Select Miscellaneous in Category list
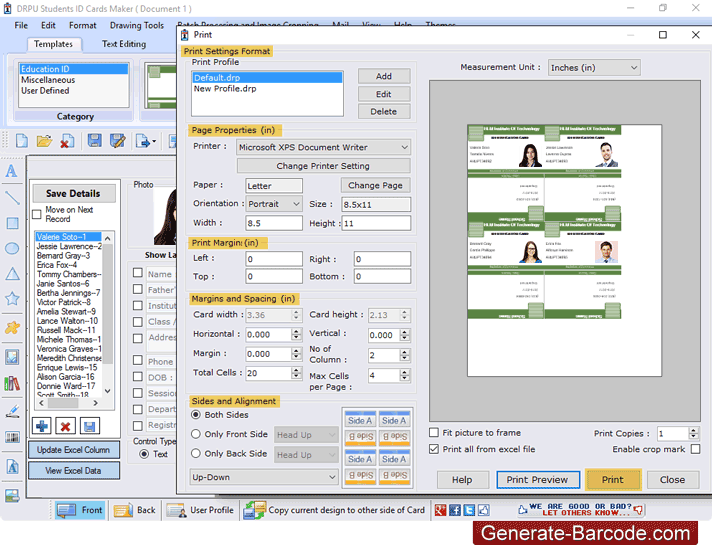The height and width of the screenshot is (545, 712). click(74, 80)
